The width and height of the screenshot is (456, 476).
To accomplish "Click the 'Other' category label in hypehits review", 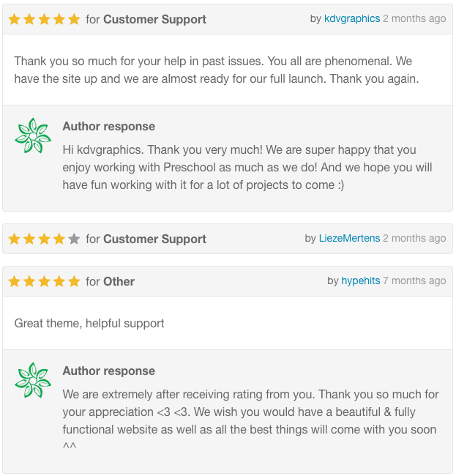I will [119, 282].
